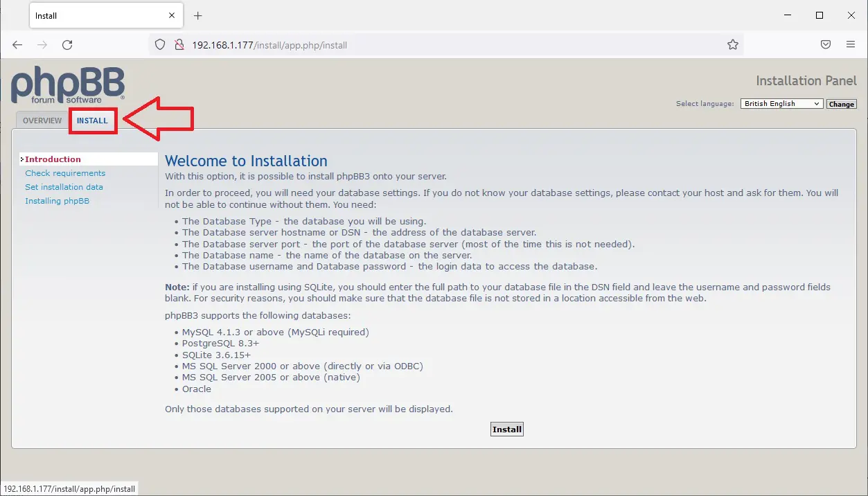Click 'The Database name' bullet line
Viewport: 868px width, 496px height.
[327, 255]
